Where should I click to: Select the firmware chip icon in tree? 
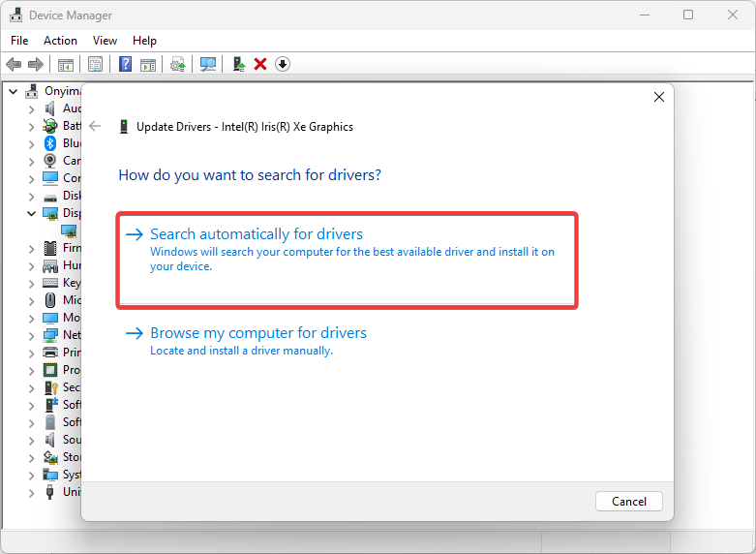pos(50,248)
